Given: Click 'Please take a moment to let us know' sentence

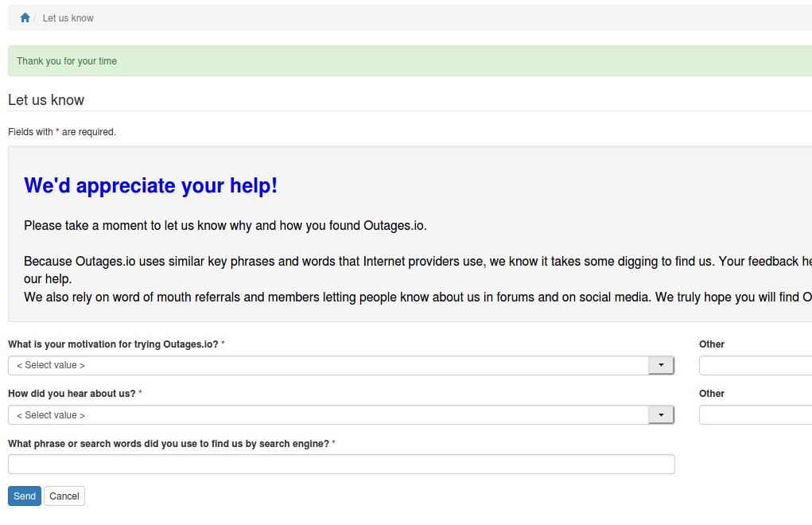Looking at the screenshot, I should (225, 226).
